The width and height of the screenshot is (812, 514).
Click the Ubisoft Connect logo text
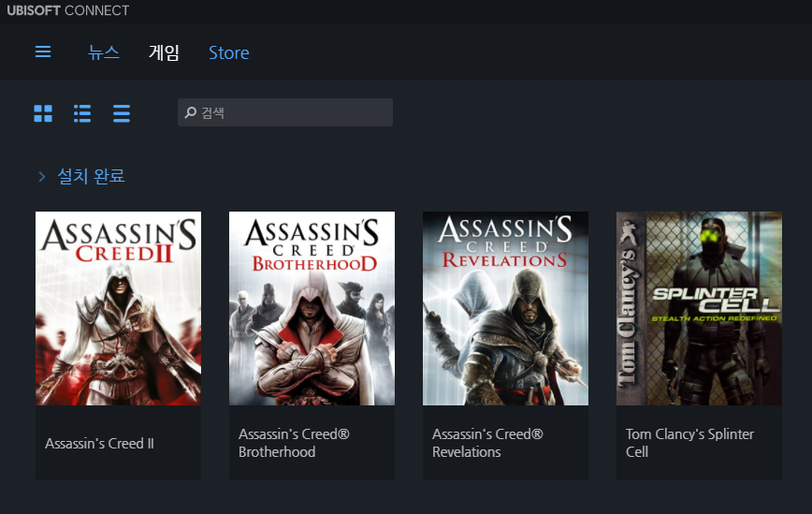pos(68,10)
